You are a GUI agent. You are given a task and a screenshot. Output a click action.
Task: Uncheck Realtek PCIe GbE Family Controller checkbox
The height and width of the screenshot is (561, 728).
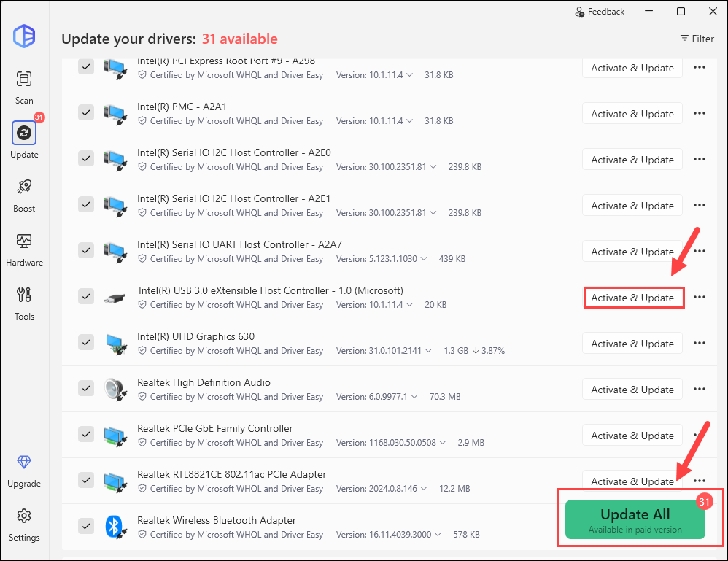coord(86,434)
